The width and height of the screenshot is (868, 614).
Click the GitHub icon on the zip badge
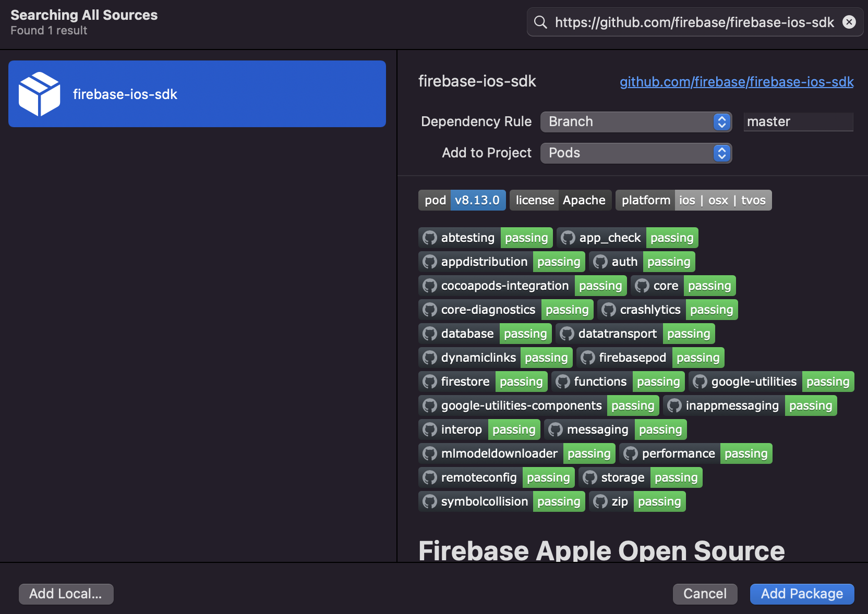[x=600, y=501]
